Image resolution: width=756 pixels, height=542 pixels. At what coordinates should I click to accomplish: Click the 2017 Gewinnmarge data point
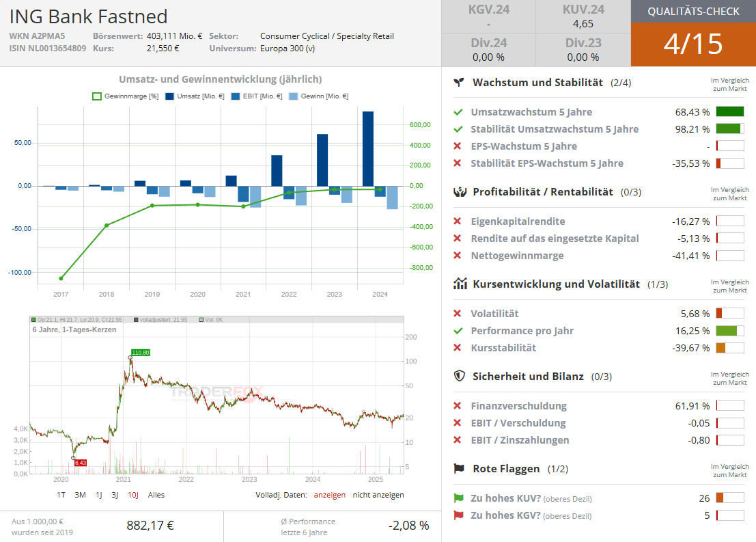[x=61, y=278]
